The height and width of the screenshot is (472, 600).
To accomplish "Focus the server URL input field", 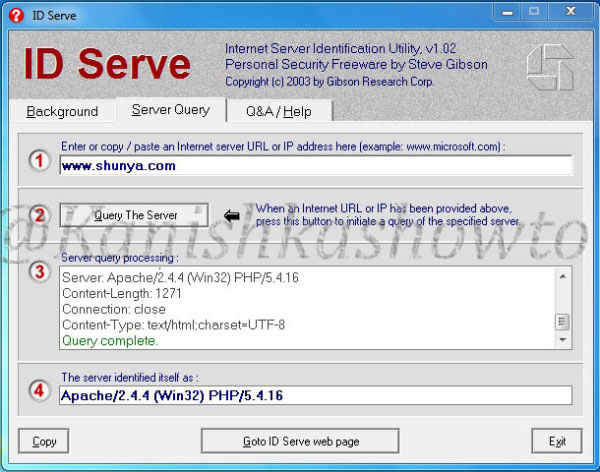I will (x=316, y=165).
